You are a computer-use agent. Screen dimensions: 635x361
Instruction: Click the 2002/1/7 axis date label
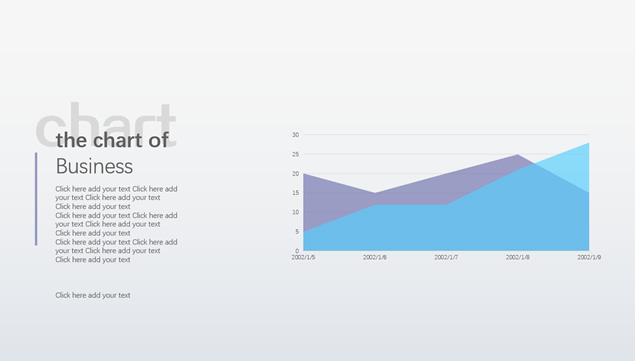(x=446, y=257)
